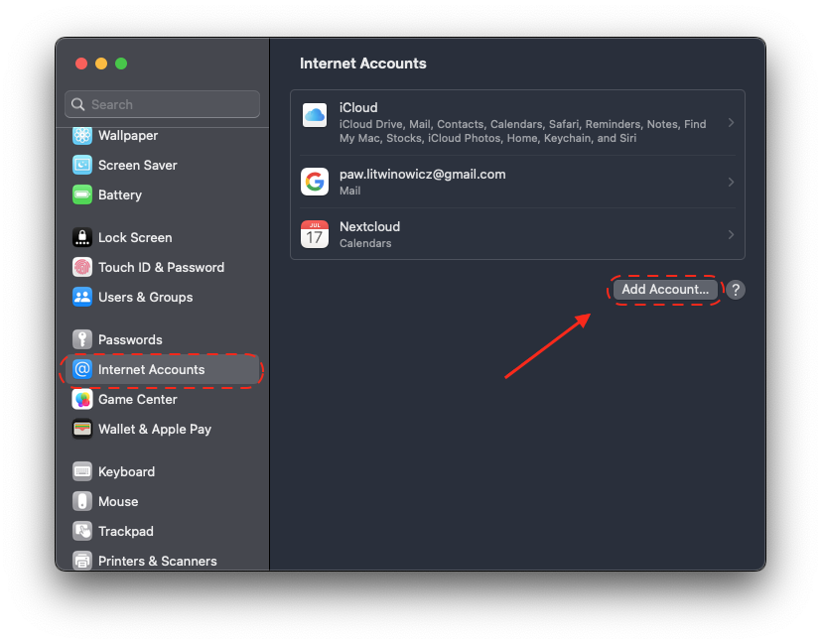
Task: Click the Wallpaper icon in sidebar
Action: tap(82, 136)
